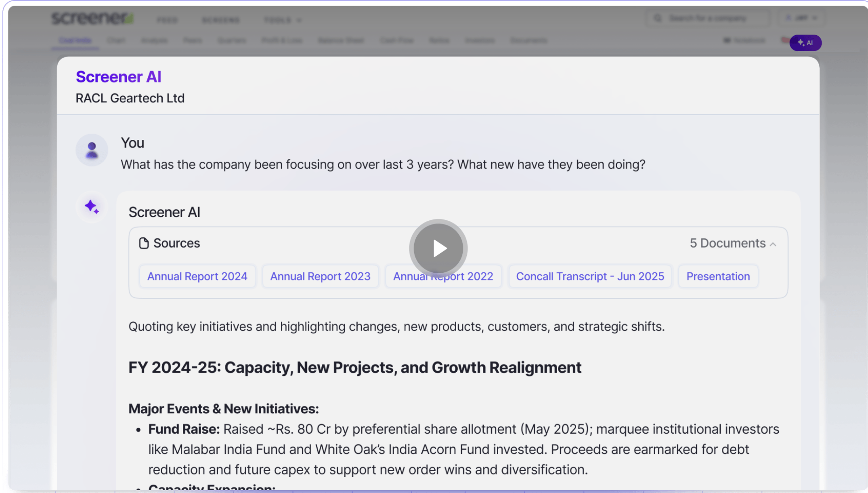The height and width of the screenshot is (493, 868).
Task: Expand the TOOLS dropdown menu
Action: point(282,20)
